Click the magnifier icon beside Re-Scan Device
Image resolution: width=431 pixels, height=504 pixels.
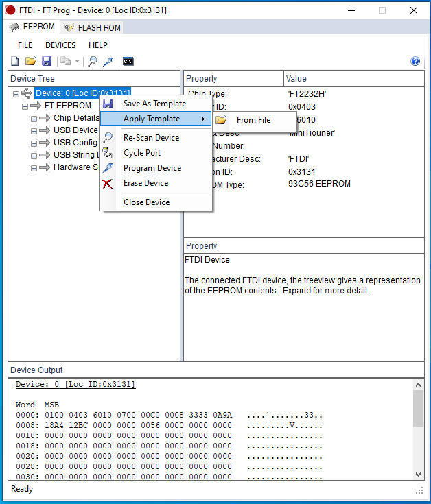pyautogui.click(x=108, y=138)
